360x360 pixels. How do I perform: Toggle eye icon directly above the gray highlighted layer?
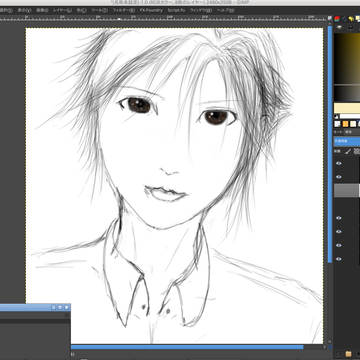tap(339, 177)
